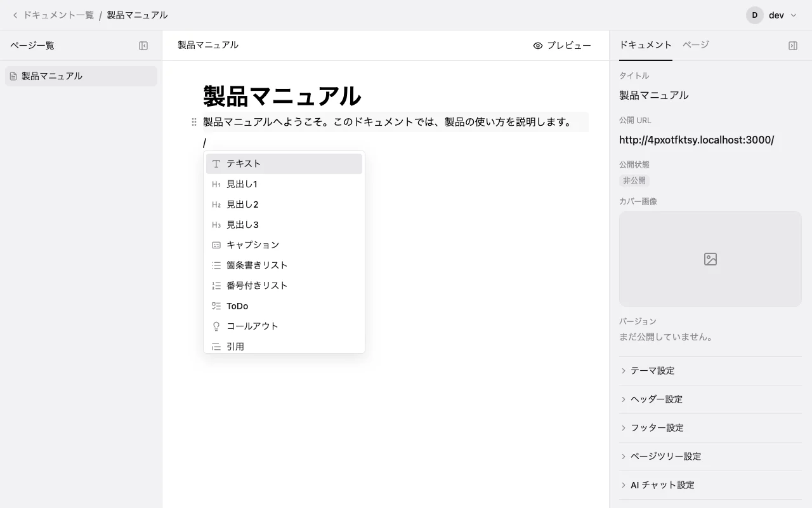Click the ページ一覧 sidebar heading
Screen dimensions: 812x508
pos(32,46)
